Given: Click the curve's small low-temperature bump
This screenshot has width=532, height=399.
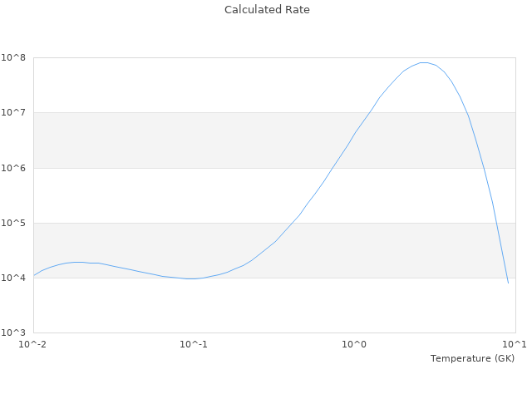Looking at the screenshot, I should pos(77,262).
